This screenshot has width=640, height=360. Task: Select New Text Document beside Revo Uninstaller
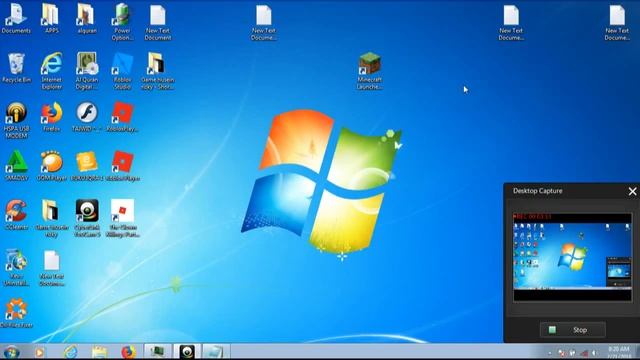tap(51, 267)
